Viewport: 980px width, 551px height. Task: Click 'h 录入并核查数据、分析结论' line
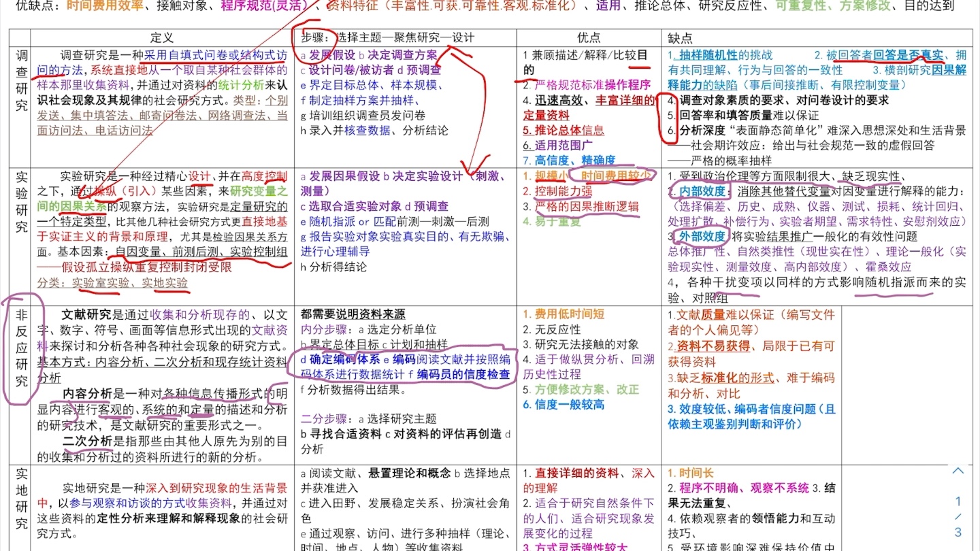tap(374, 130)
